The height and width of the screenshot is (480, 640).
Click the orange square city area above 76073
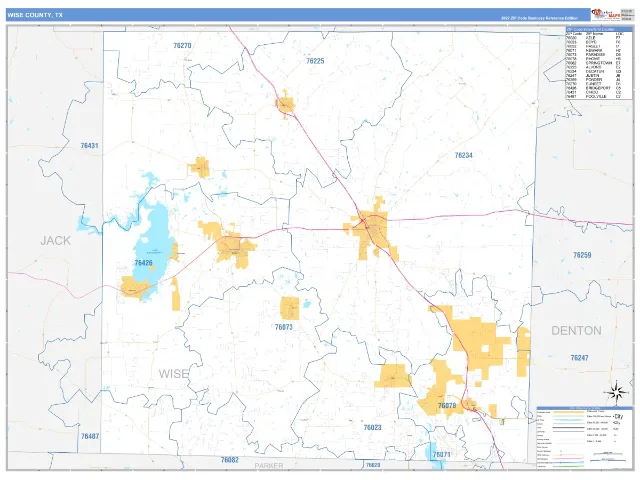(290, 308)
